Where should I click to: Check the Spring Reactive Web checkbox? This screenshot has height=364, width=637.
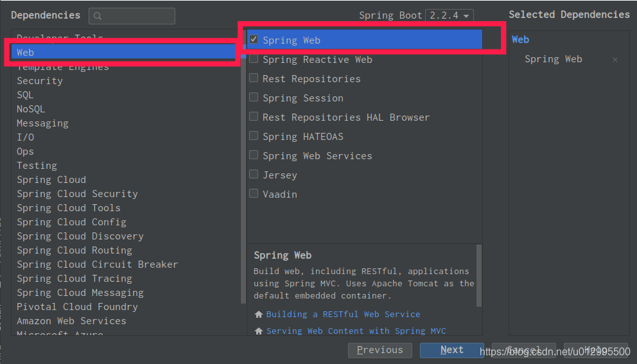click(254, 58)
